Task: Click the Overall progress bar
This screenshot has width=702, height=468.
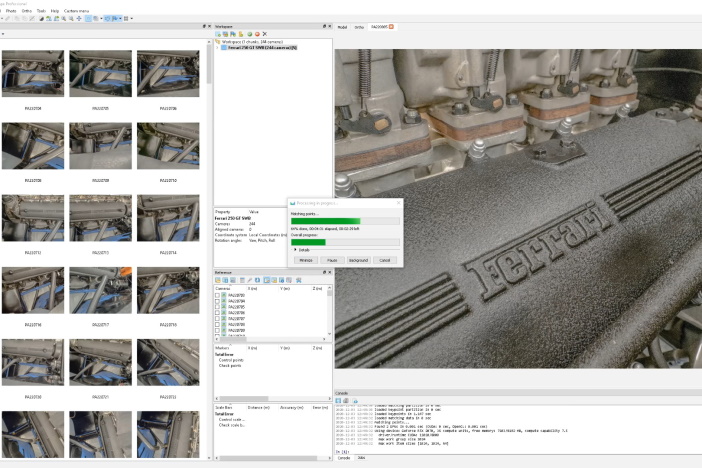Action: 345,242
